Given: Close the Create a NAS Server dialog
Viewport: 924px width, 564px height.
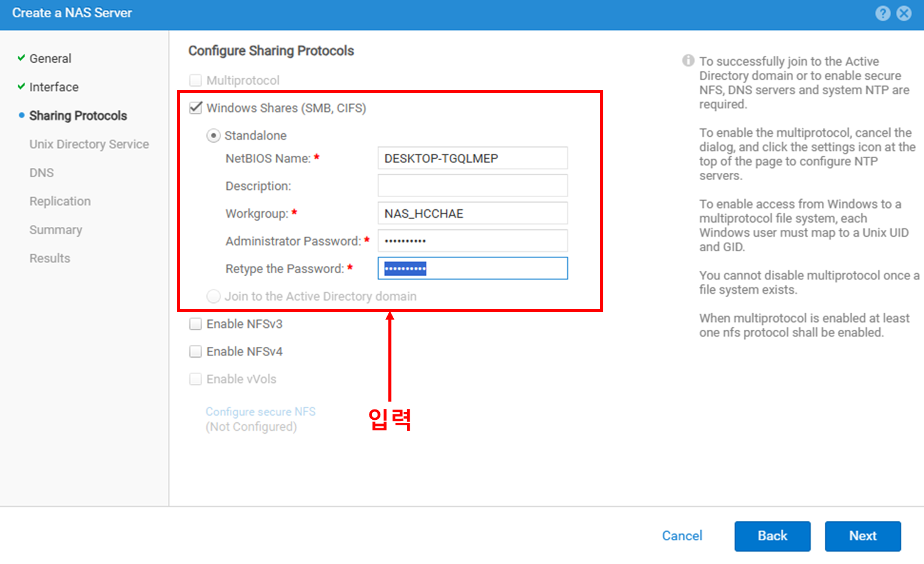Looking at the screenshot, I should 905,13.
